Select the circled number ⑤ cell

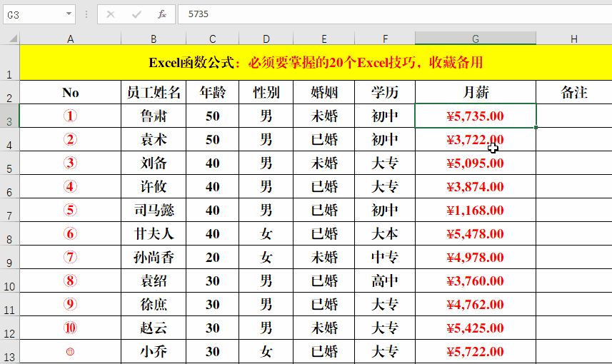point(70,211)
